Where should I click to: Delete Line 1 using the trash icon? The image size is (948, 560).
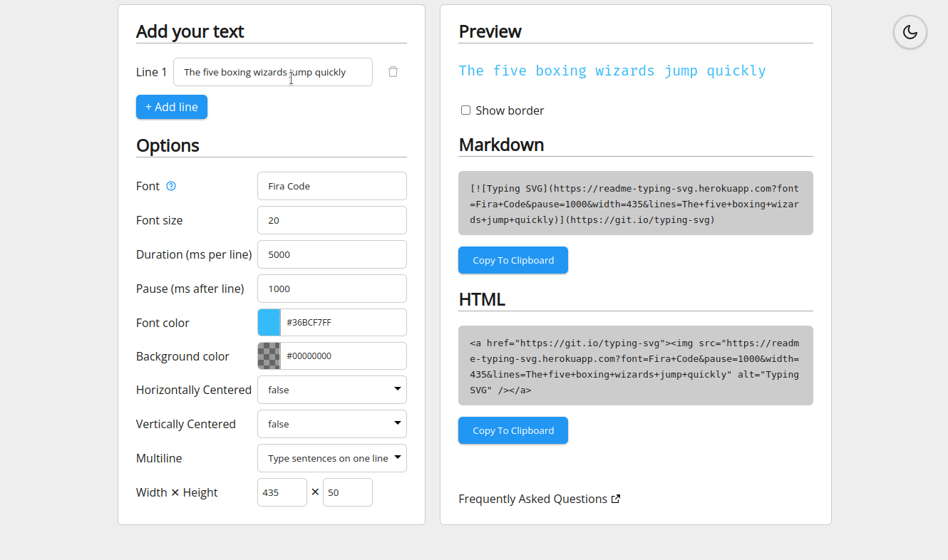pyautogui.click(x=393, y=71)
